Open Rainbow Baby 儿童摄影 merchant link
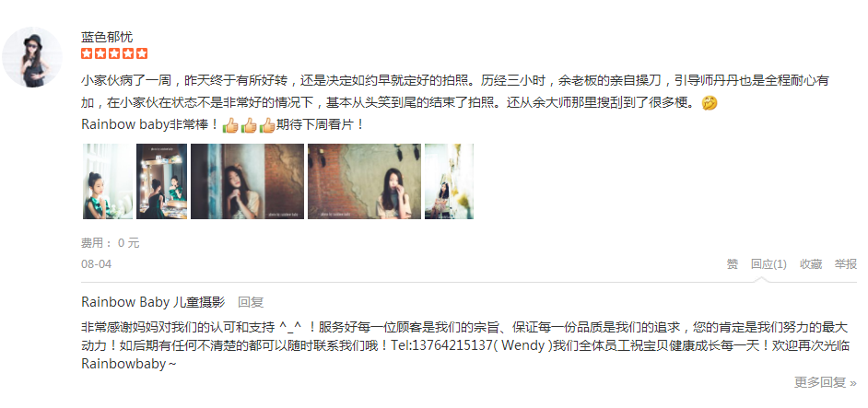 click(153, 302)
